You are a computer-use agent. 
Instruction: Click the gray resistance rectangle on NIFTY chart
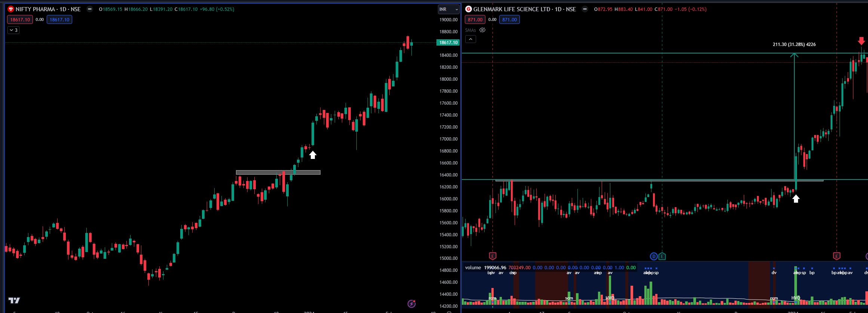[x=278, y=172]
